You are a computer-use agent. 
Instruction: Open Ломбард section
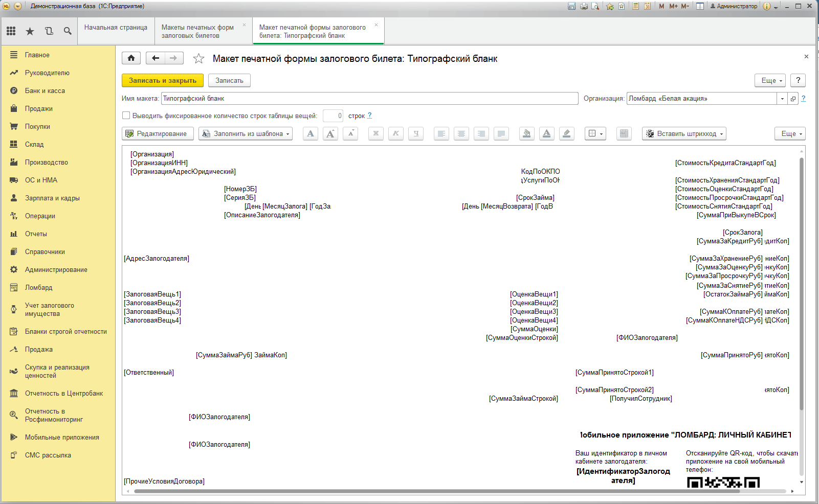pos(58,287)
